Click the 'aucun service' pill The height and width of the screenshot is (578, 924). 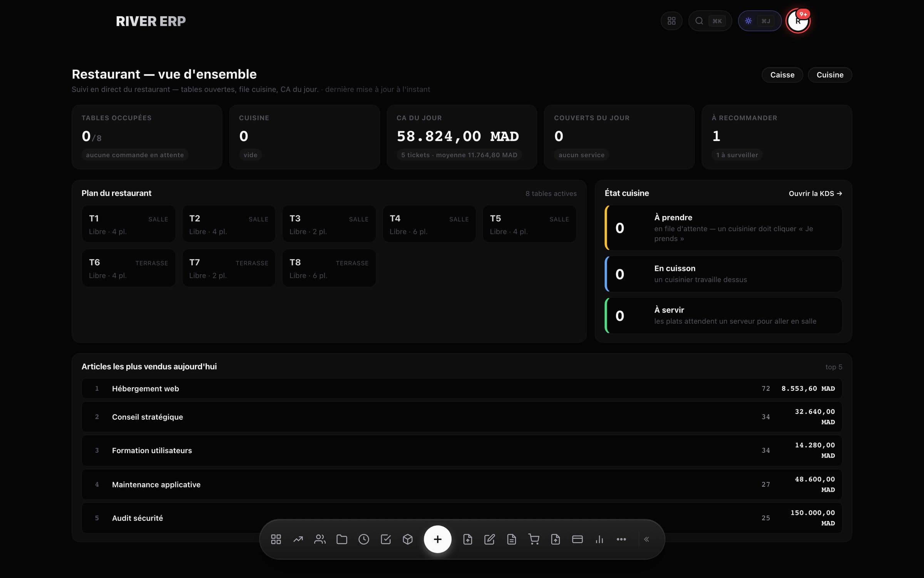pos(581,155)
